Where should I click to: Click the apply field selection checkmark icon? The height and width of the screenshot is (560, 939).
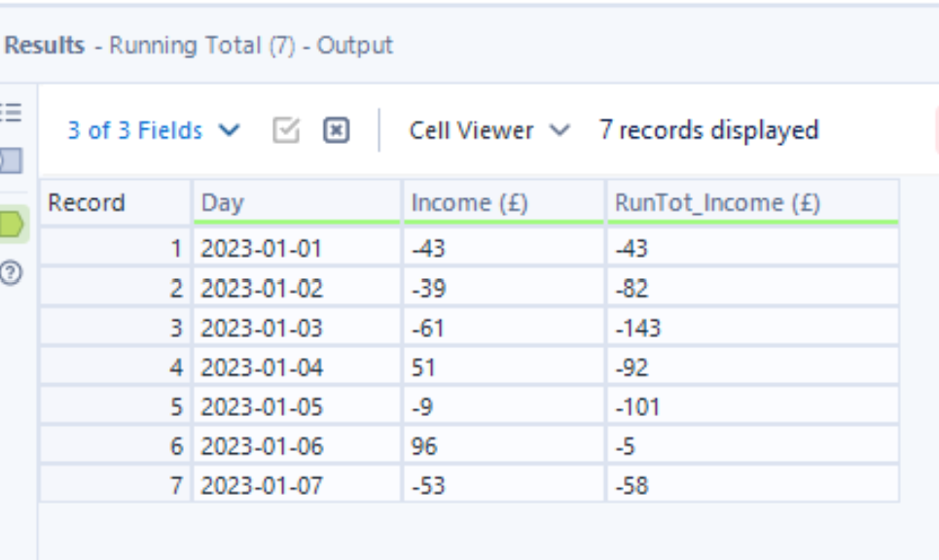pyautogui.click(x=286, y=130)
